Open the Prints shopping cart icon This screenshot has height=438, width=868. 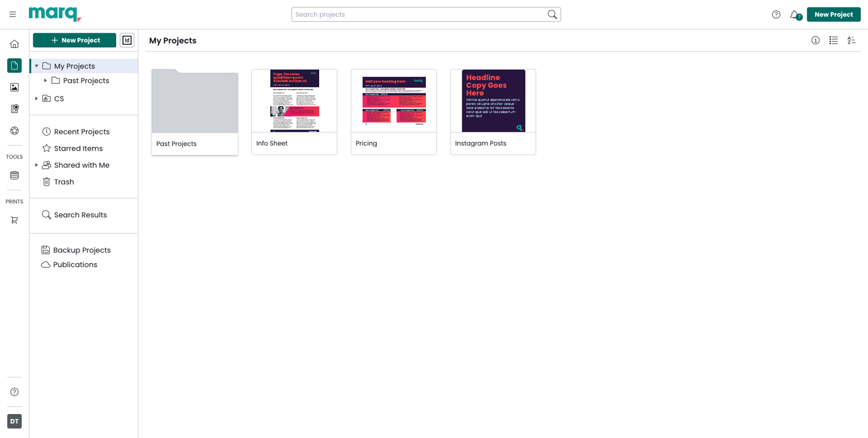tap(14, 220)
